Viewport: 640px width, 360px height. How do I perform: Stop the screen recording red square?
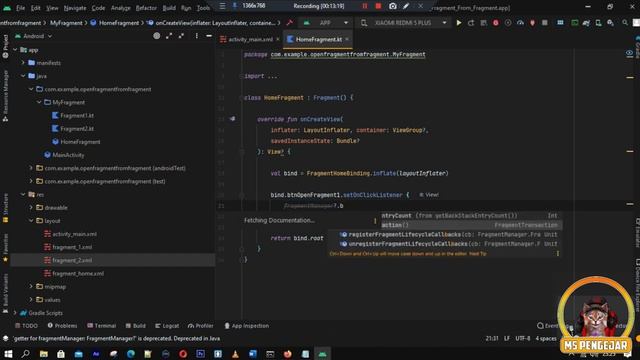tap(378, 6)
